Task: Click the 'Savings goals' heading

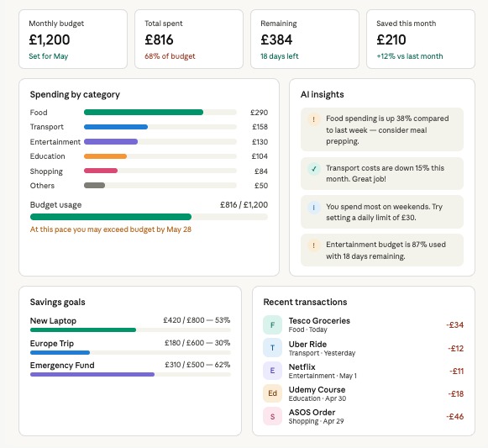Action: click(58, 303)
